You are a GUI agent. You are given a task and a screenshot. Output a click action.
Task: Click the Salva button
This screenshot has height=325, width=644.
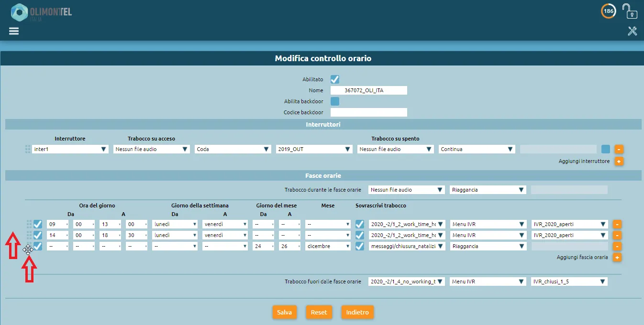tap(284, 313)
